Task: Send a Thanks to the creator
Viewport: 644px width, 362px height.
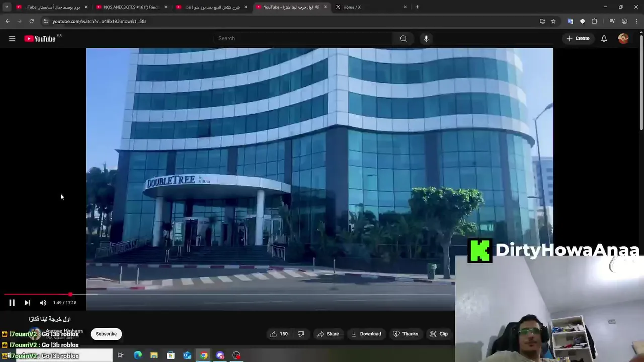Action: (x=405, y=334)
